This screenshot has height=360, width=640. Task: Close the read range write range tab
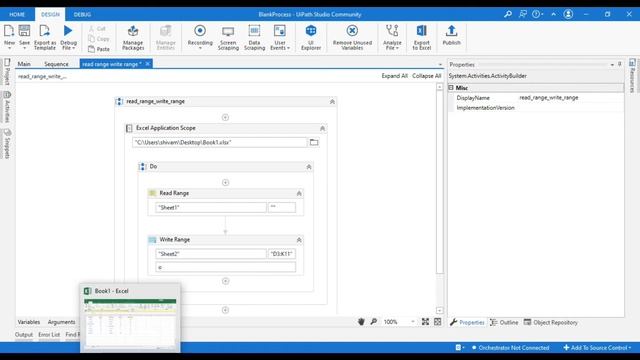coord(148,64)
